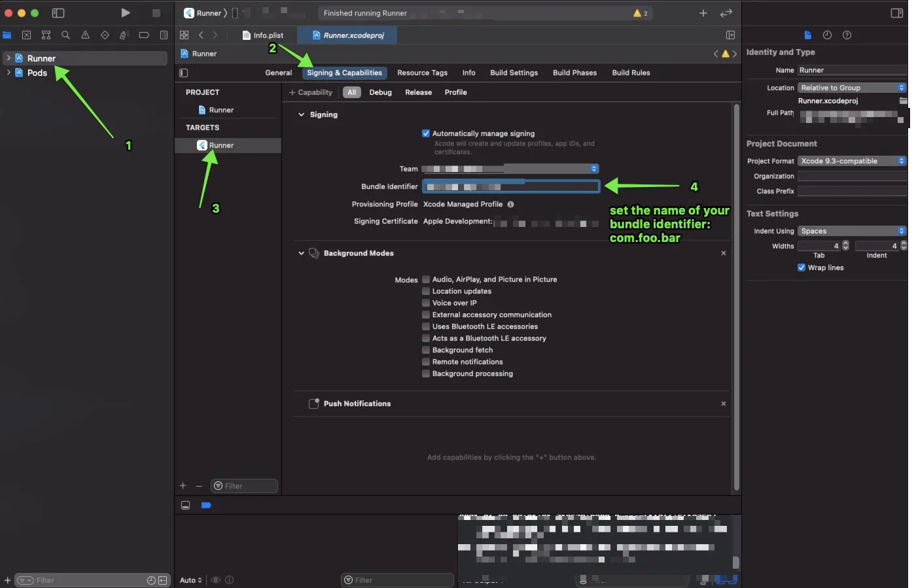
Task: Enable Uses Bluetooth LE accessories
Action: tap(426, 326)
